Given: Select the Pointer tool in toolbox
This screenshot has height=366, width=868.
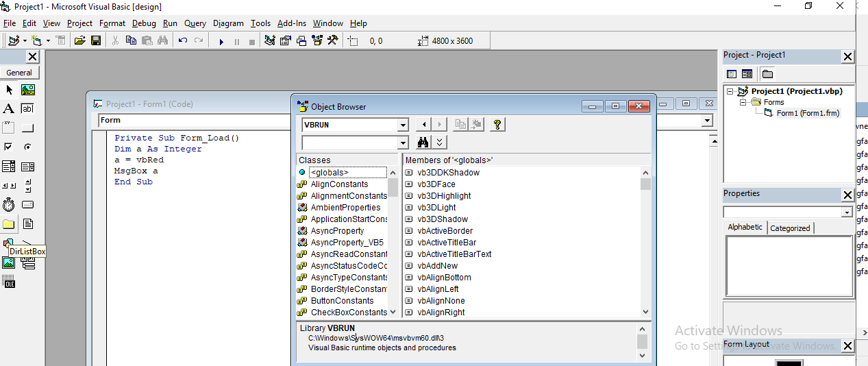Looking at the screenshot, I should 9,90.
